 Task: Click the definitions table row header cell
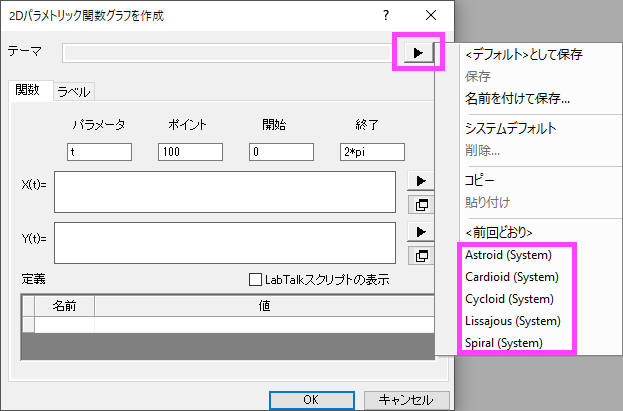(x=28, y=325)
